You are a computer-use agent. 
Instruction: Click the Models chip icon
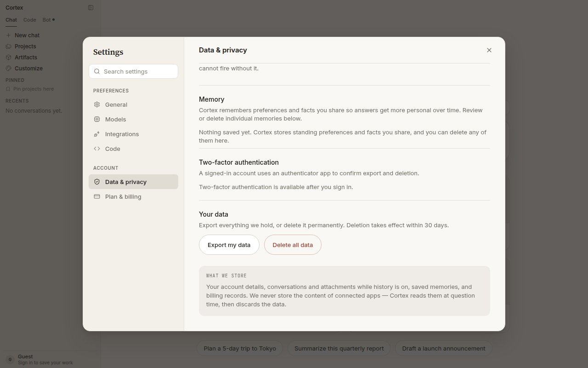(97, 119)
